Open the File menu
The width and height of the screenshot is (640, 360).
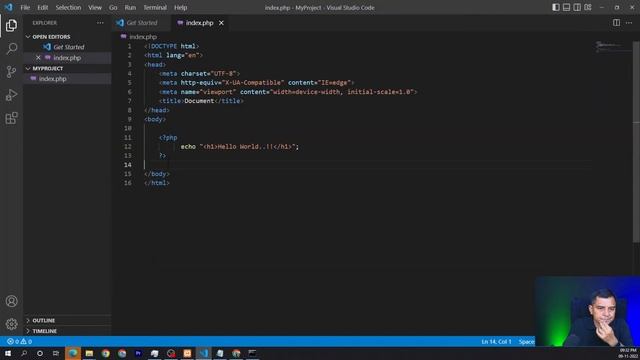25,7
